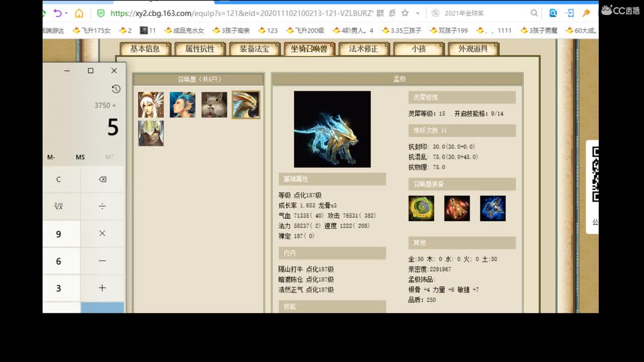Open the 3孩子男魔 bookmark

pos(539,30)
